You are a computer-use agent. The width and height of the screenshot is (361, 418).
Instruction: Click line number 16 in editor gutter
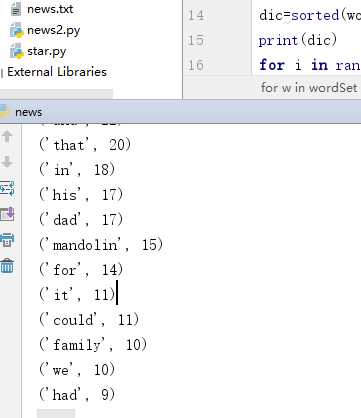196,65
